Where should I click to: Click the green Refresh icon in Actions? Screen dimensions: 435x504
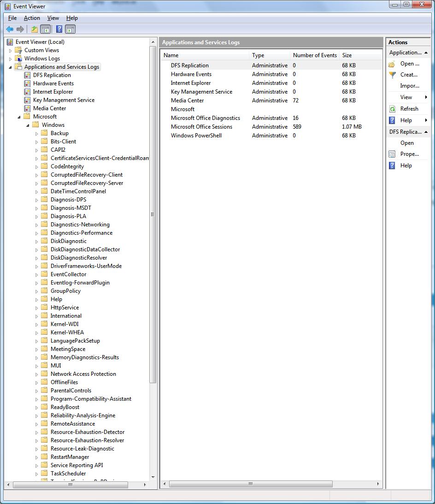pos(392,109)
